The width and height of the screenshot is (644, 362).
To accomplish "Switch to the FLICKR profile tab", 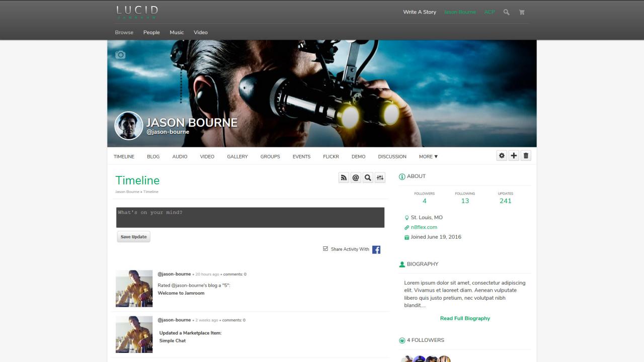I will [331, 156].
